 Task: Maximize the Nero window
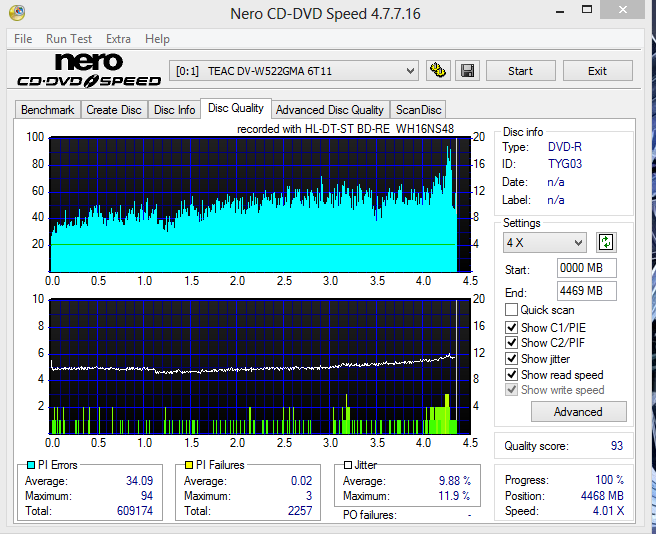587,10
